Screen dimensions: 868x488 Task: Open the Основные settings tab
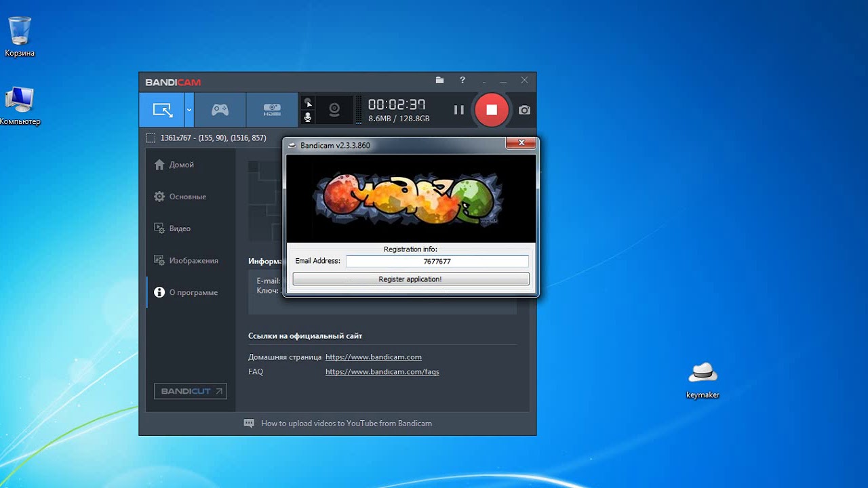pos(191,197)
